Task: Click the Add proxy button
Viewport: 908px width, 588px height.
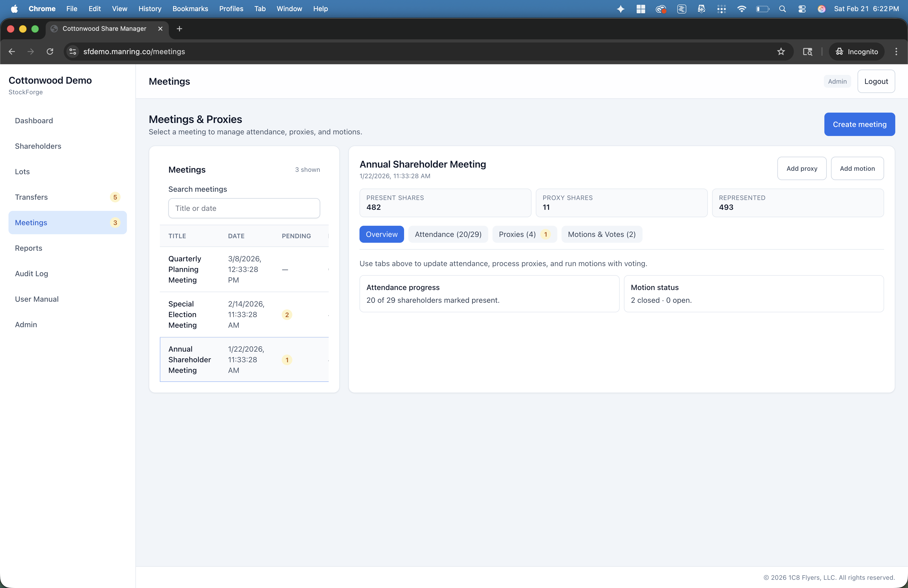Action: [802, 168]
